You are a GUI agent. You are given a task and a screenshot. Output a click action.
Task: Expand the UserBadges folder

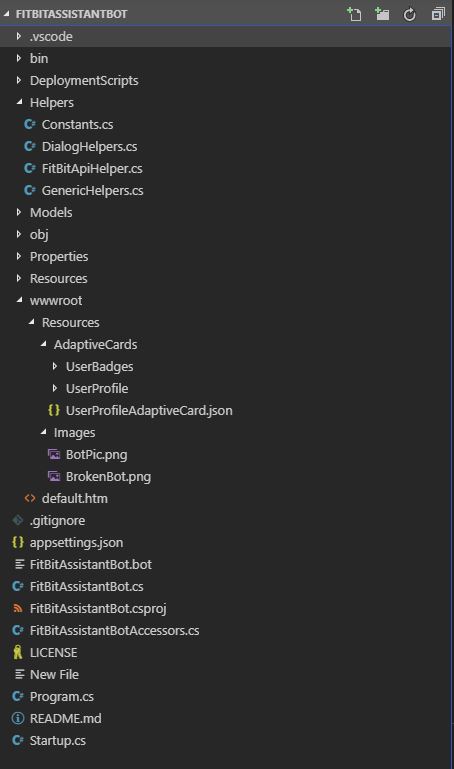click(55, 366)
